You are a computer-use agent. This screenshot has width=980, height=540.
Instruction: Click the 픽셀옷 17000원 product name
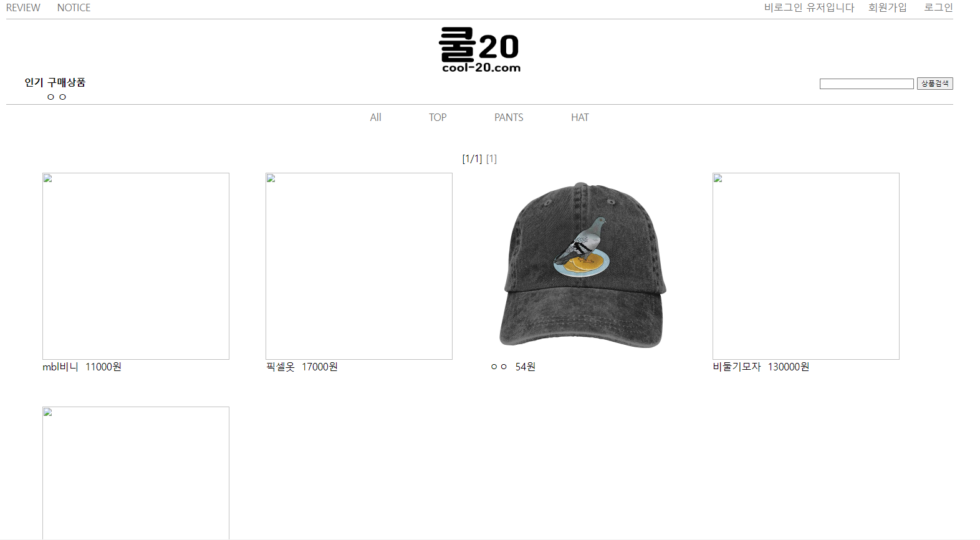coord(302,367)
